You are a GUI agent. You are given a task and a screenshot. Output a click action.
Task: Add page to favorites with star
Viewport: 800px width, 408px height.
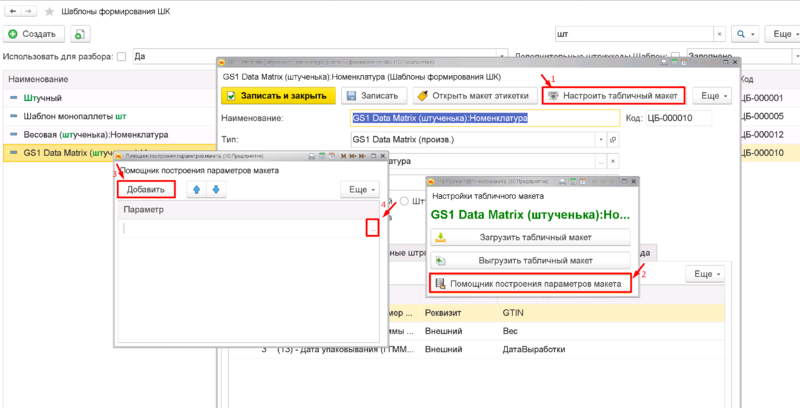49,11
